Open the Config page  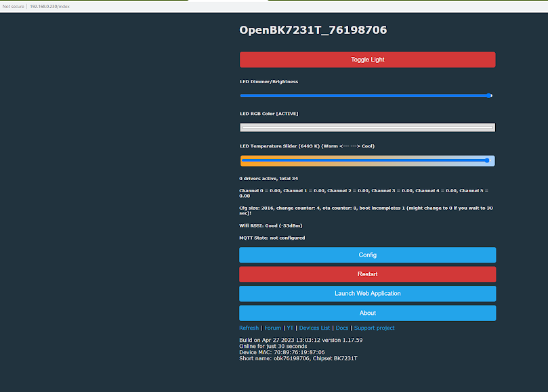point(367,255)
